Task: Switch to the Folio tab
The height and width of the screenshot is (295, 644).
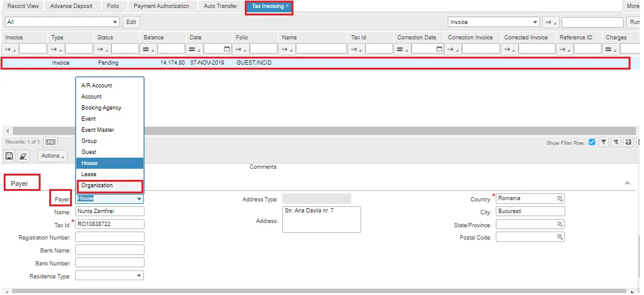Action: [113, 6]
